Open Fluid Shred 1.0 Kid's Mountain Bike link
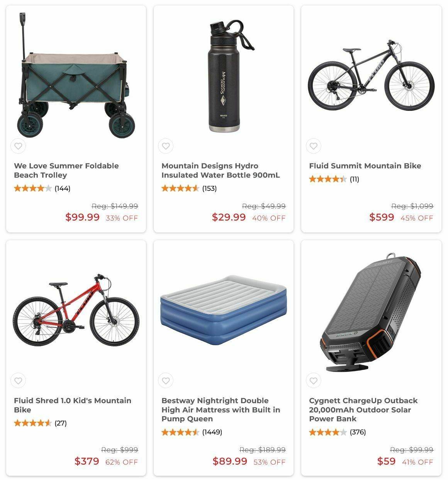 tap(72, 405)
